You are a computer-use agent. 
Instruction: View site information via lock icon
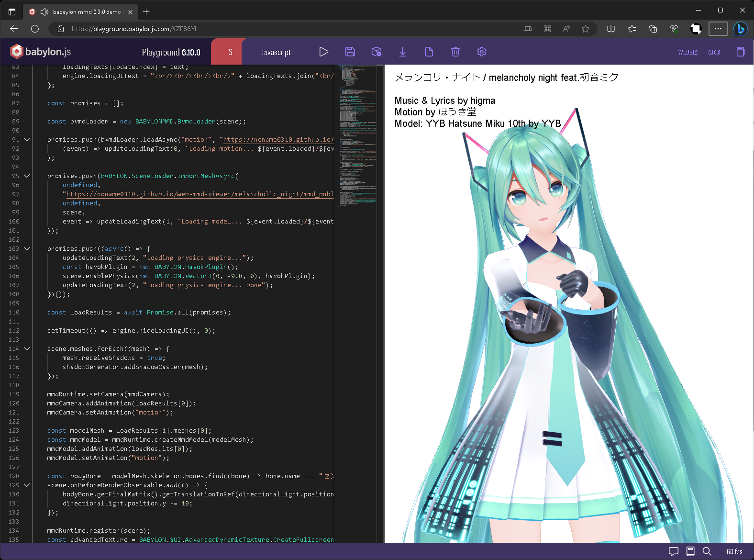coord(61,29)
